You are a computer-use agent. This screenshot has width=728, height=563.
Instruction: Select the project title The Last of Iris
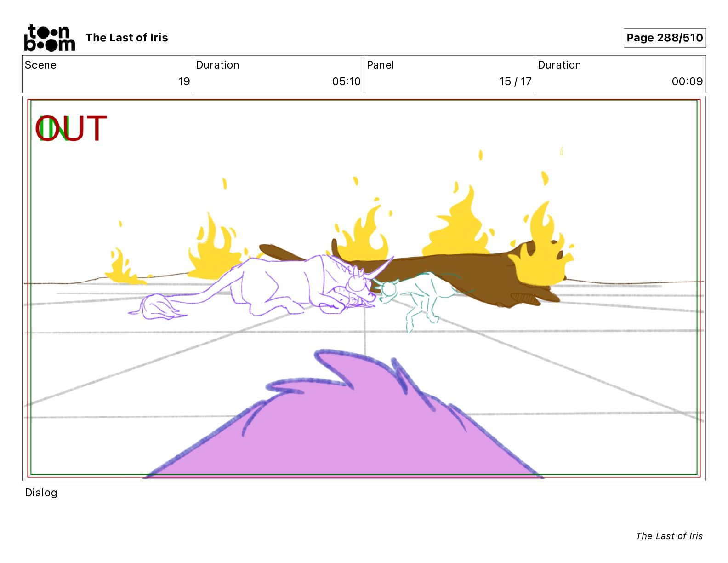tap(127, 38)
